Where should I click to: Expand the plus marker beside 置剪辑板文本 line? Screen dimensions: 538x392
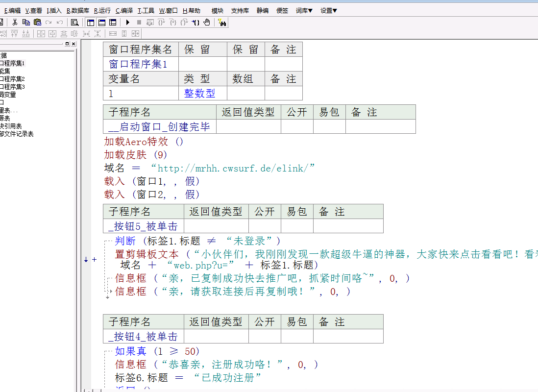pos(95,260)
